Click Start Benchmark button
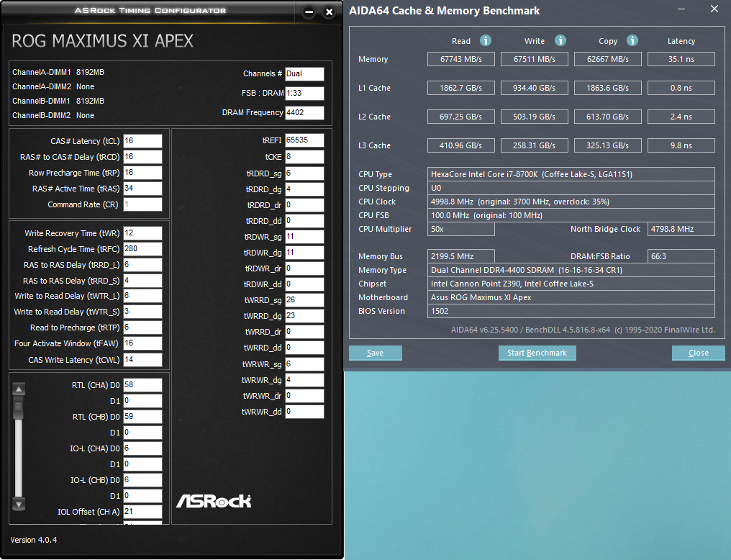731x560 pixels. click(537, 353)
